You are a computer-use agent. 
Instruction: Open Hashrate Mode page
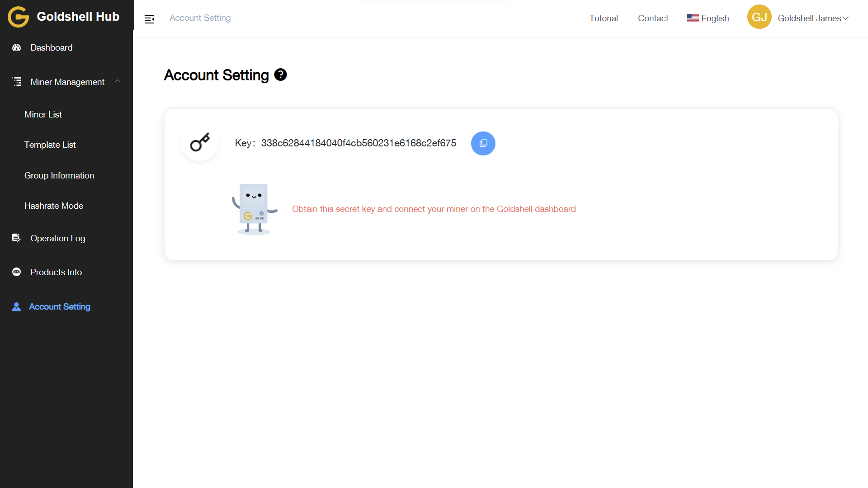pos(54,206)
